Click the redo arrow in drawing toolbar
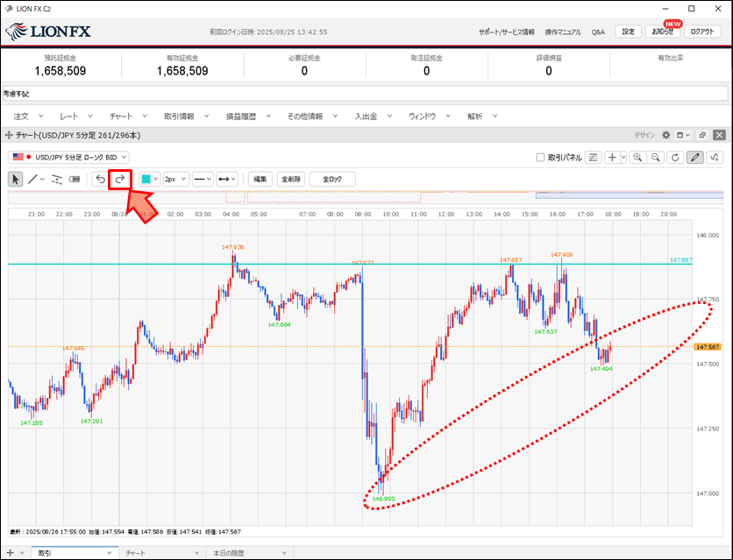 119,179
